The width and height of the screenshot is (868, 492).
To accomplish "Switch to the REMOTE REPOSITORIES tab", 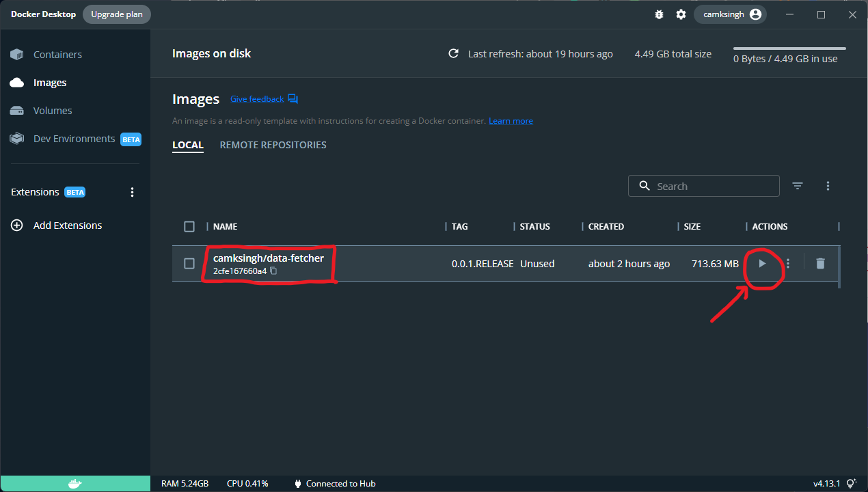I will (x=273, y=145).
